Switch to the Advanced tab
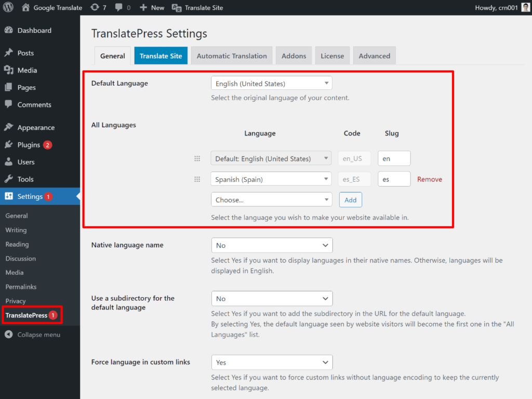 (x=374, y=55)
